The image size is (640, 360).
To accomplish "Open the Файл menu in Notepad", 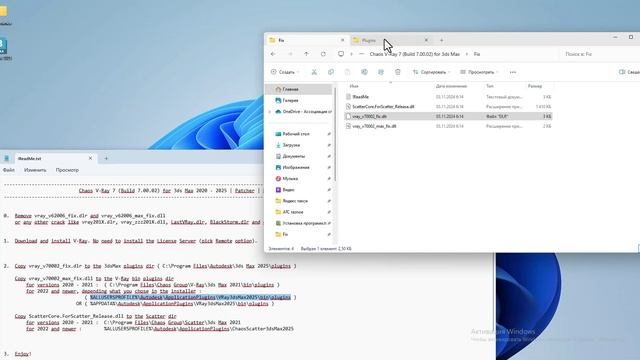I will [9, 170].
